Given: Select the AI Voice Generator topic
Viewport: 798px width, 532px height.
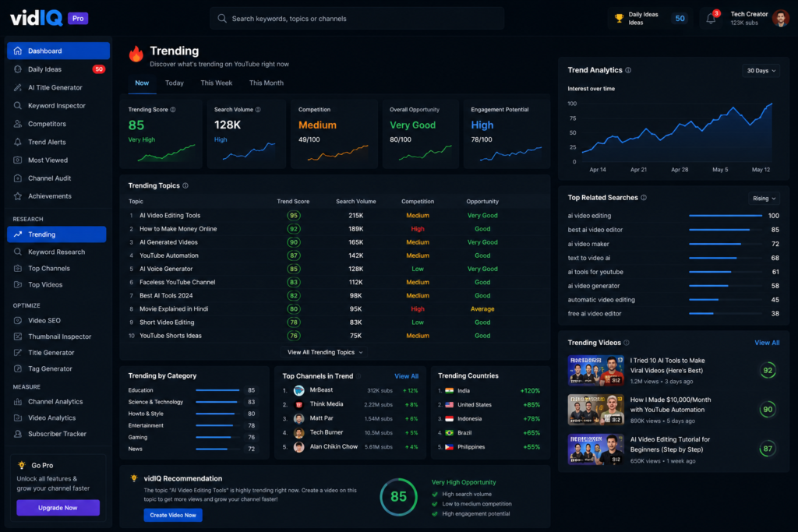Looking at the screenshot, I should [335, 269].
